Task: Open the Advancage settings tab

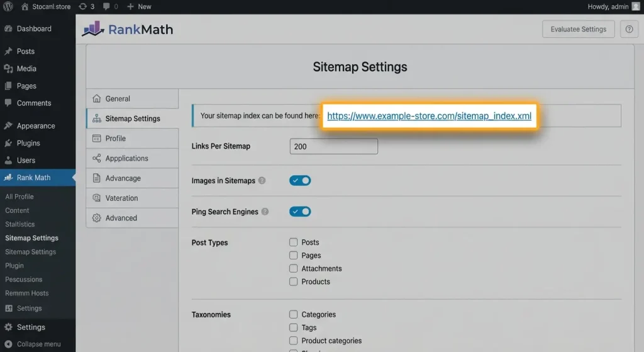Action: 132,178
